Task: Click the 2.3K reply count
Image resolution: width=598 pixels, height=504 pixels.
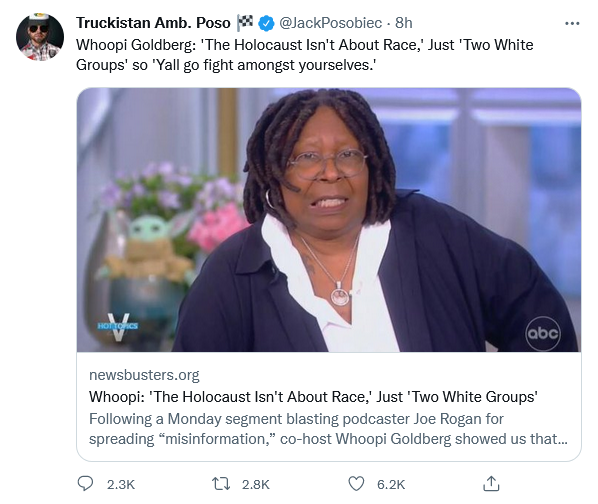Action: [x=121, y=485]
